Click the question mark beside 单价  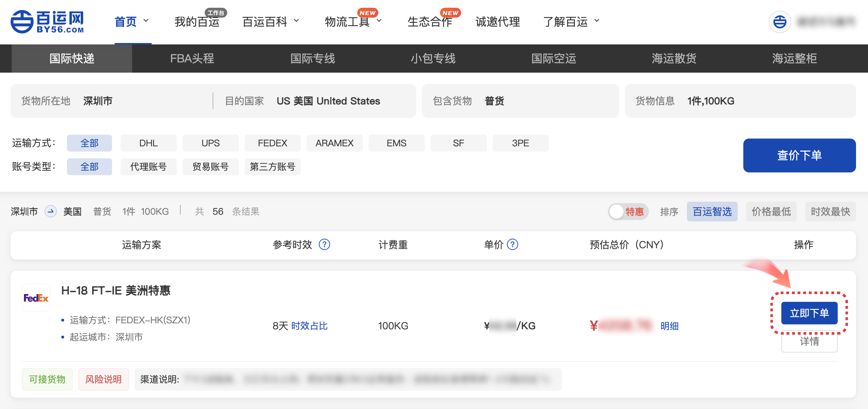coord(513,245)
